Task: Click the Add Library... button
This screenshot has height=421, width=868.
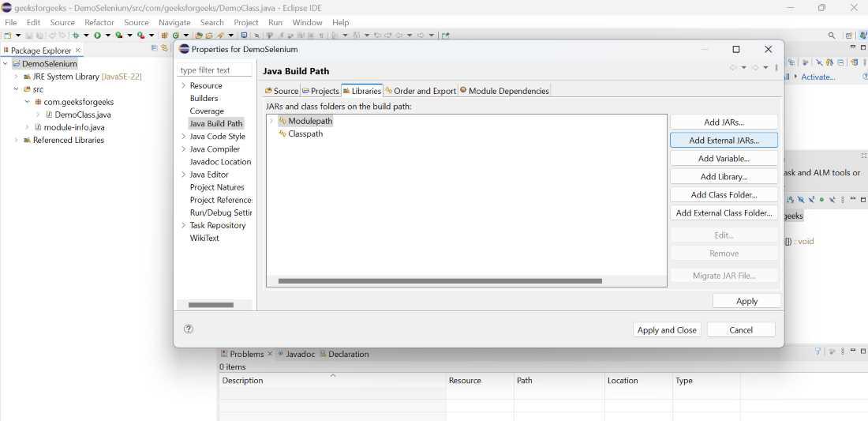Action: (724, 176)
